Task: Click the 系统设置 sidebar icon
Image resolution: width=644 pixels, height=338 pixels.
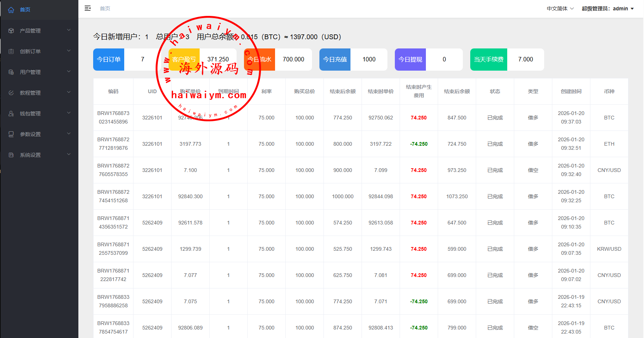Action: point(11,155)
